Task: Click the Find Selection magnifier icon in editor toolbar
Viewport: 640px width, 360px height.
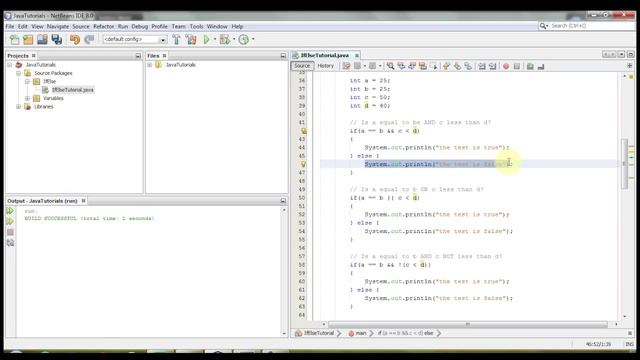Action: tap(391, 66)
